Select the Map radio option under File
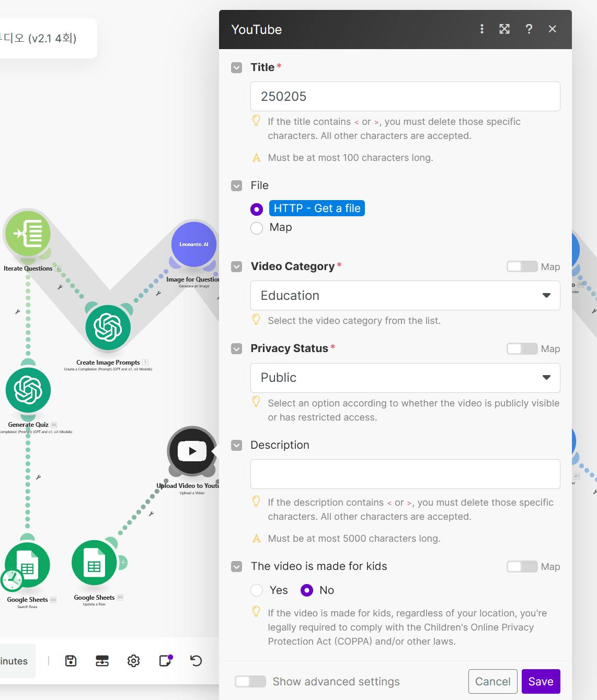 click(257, 228)
